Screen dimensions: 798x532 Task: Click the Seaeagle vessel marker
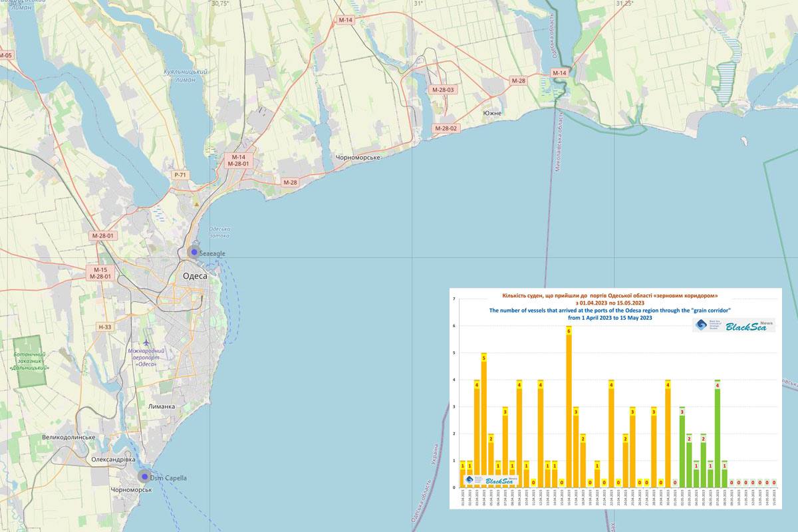pyautogui.click(x=194, y=252)
